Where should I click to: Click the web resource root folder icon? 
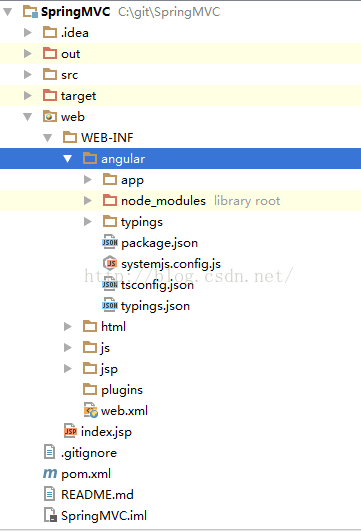50,116
